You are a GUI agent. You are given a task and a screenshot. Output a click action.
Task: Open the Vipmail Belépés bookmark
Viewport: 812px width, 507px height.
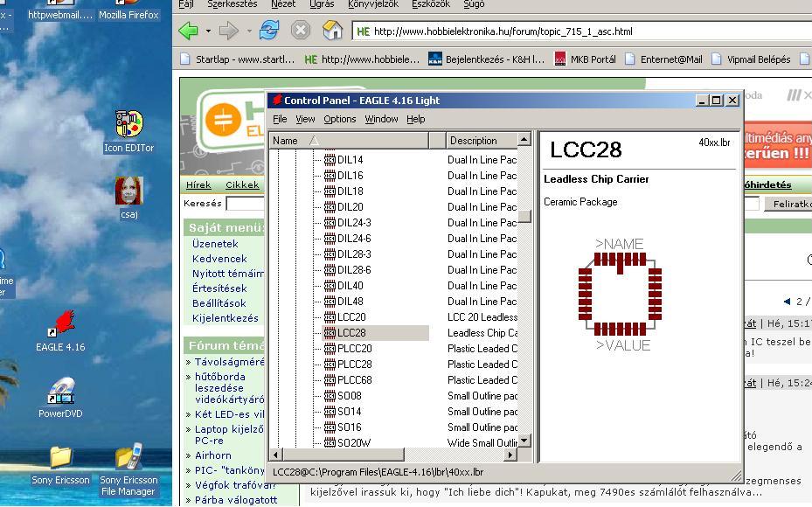coord(751,59)
